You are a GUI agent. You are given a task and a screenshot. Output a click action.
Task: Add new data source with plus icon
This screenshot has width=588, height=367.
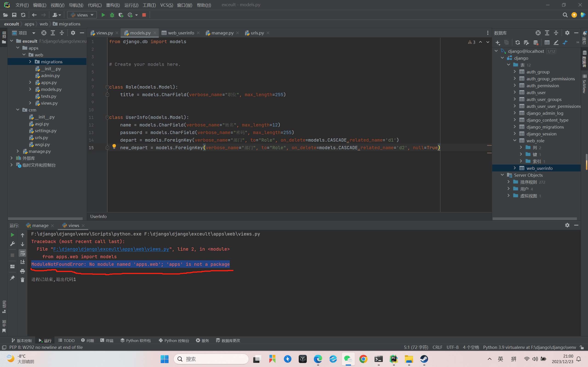click(x=498, y=43)
